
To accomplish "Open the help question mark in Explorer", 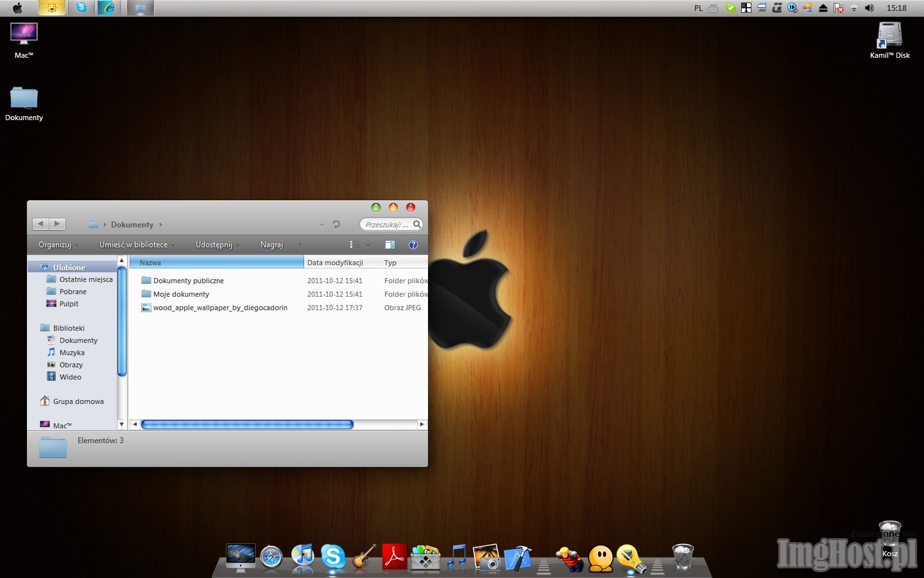I will [413, 245].
